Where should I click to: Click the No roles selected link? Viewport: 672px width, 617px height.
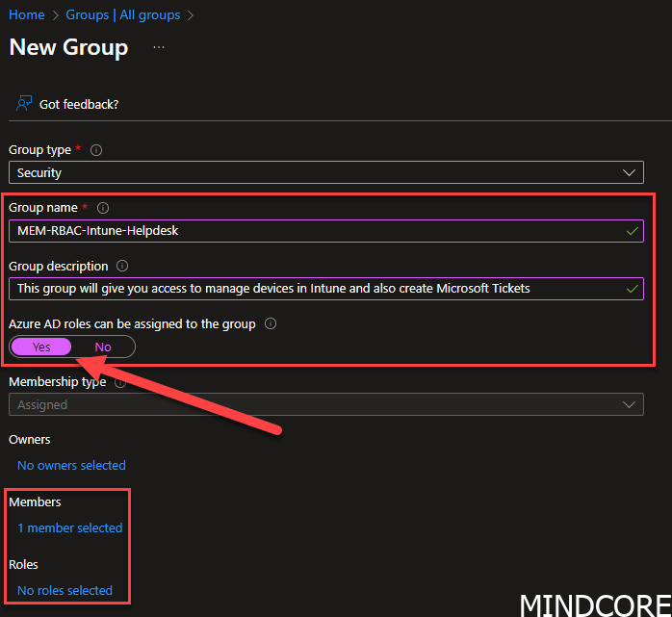tap(65, 590)
